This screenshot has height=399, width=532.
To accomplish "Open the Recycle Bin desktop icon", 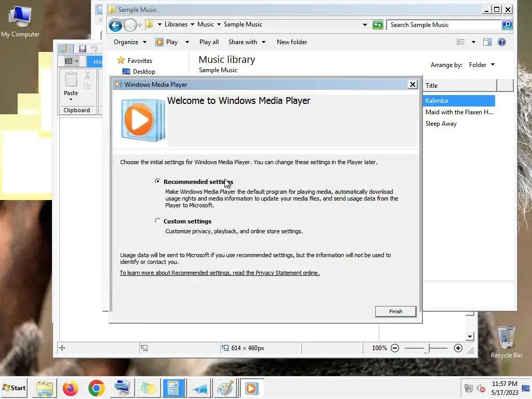I will tap(506, 342).
